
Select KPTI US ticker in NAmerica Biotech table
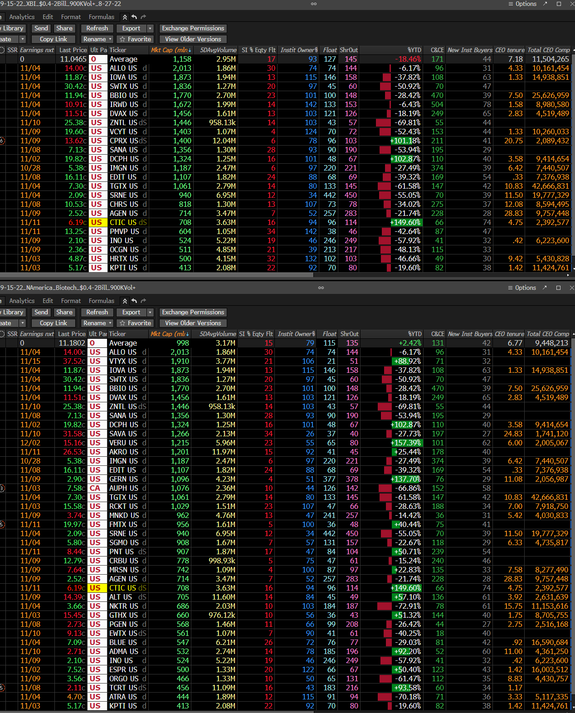click(x=123, y=706)
